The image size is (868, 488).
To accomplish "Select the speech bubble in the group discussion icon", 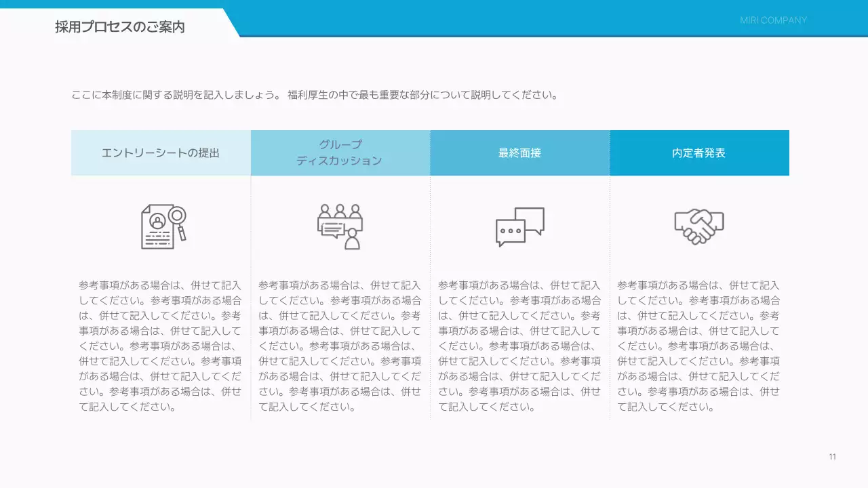I will [x=332, y=230].
